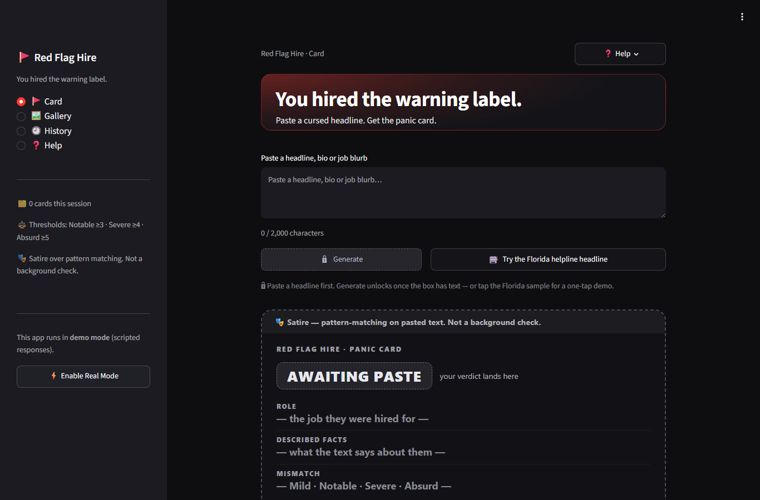Try the Florida helpline headline sample
The height and width of the screenshot is (500, 760).
click(x=548, y=259)
